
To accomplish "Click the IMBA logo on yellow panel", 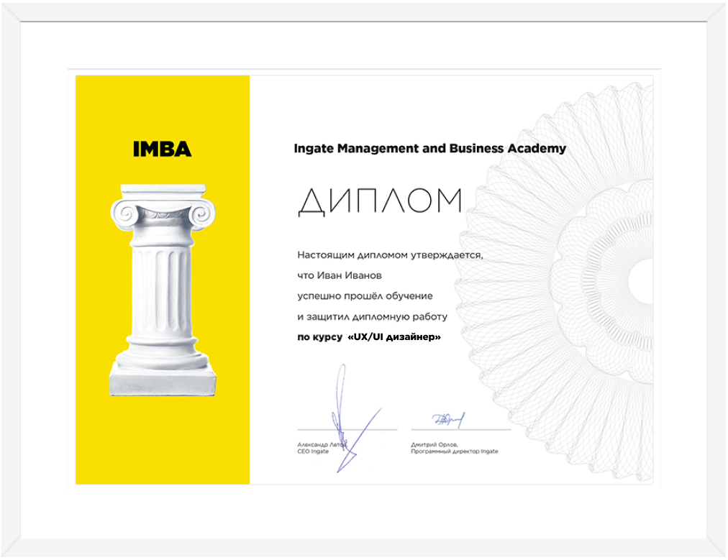I will pyautogui.click(x=162, y=149).
